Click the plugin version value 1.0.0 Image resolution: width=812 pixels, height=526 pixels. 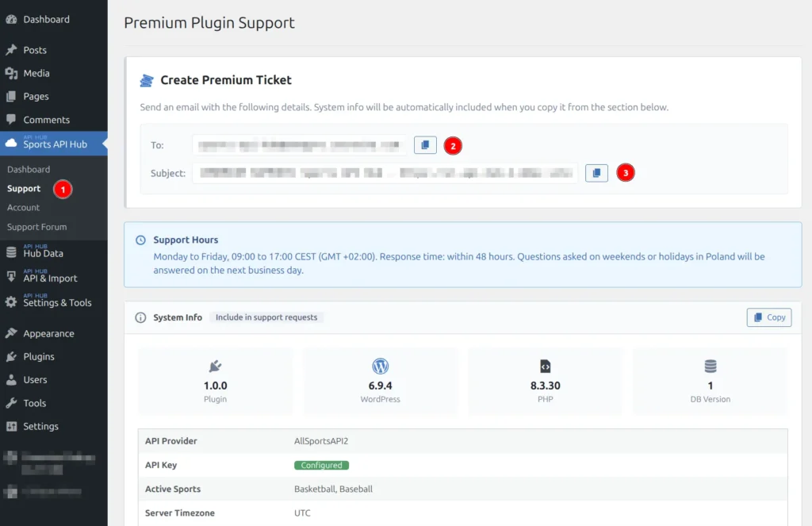216,386
